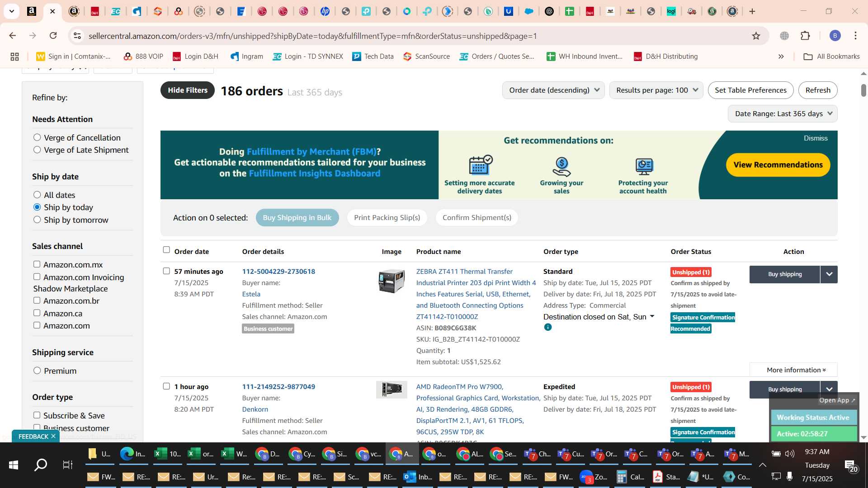This screenshot has width=868, height=488.
Task: Click the Refresh orders button
Action: [818, 90]
